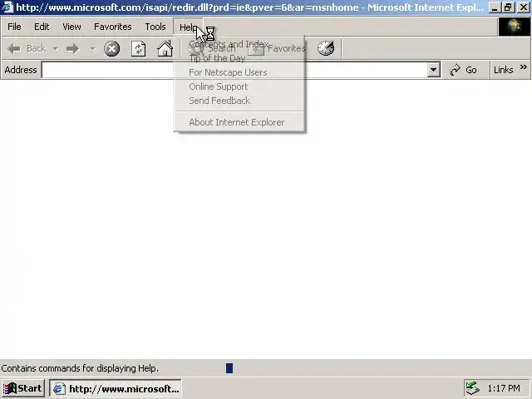Click the Back arrow icon
This screenshot has width=532, height=399.
coord(14,49)
